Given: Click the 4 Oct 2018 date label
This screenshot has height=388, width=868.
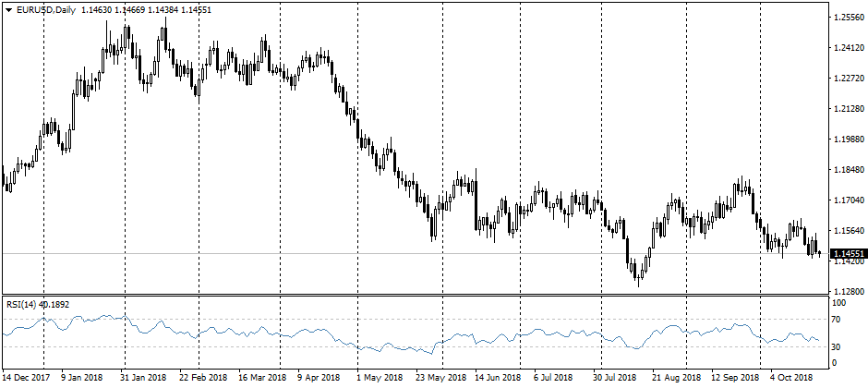Looking at the screenshot, I should click(790, 379).
